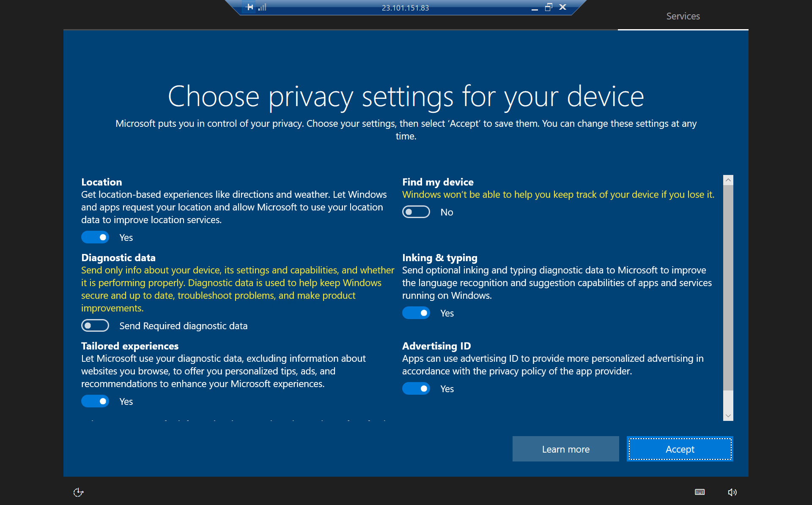Screen dimensions: 812x505
Task: Toggle the Diagnostic data switch
Action: click(95, 325)
